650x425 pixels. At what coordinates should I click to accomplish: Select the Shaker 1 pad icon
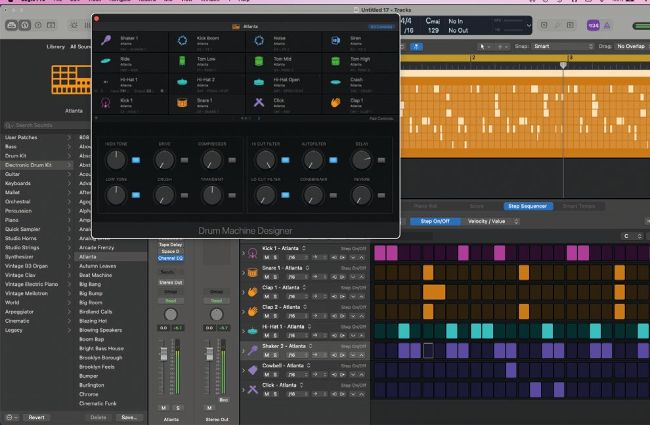click(x=106, y=40)
